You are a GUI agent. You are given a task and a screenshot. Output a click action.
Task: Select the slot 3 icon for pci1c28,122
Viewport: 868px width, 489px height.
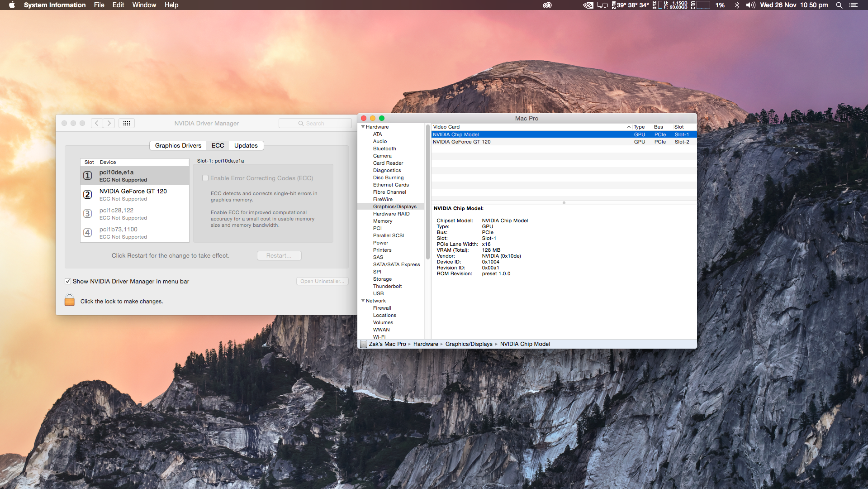(88, 214)
